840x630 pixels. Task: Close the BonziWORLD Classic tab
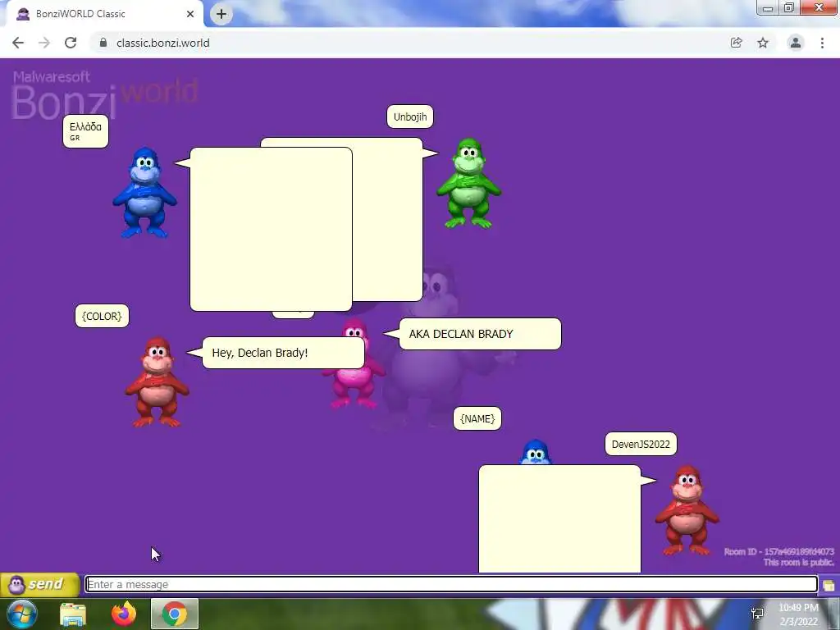coord(190,14)
